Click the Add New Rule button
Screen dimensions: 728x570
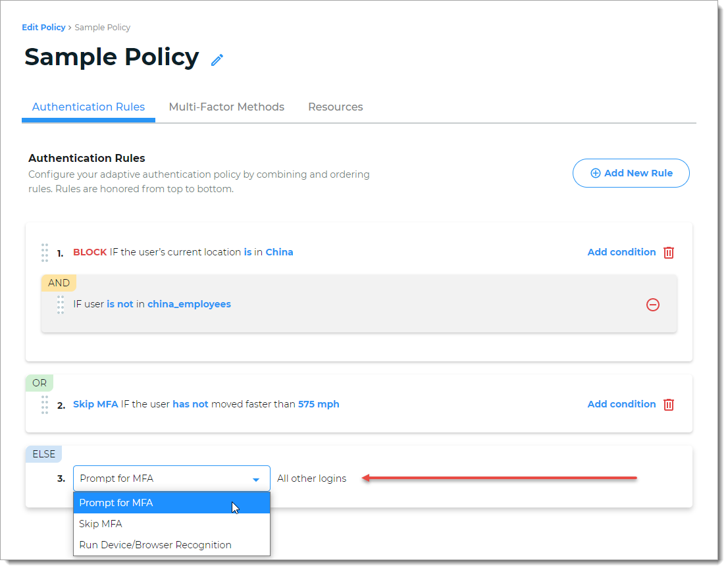click(x=631, y=173)
